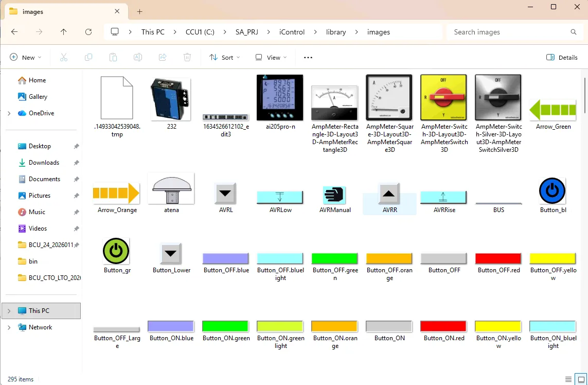This screenshot has width=588, height=385.
Task: Expand breadcrumb chevron after This PC
Action: coord(175,32)
